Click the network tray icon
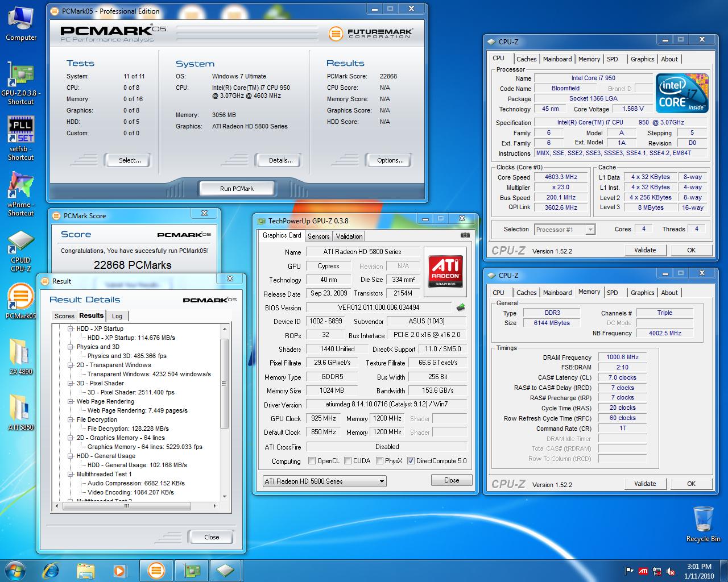The height and width of the screenshot is (582, 728). (x=657, y=571)
